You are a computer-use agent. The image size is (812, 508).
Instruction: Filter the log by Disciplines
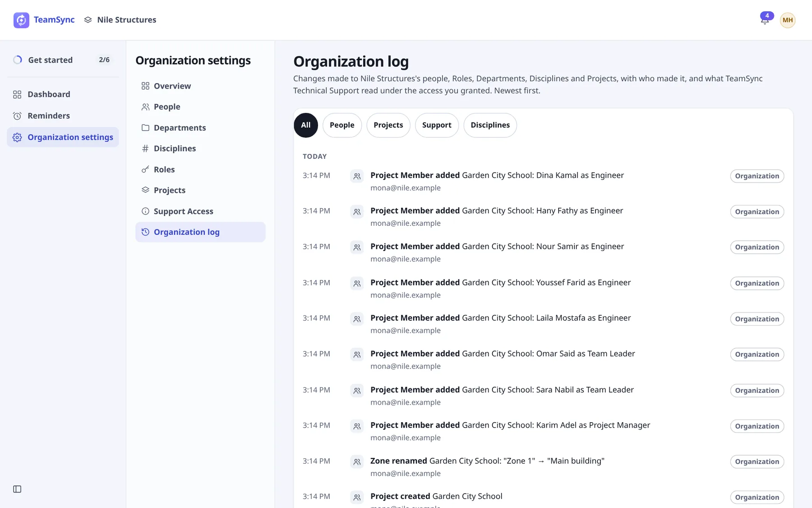pyautogui.click(x=490, y=125)
